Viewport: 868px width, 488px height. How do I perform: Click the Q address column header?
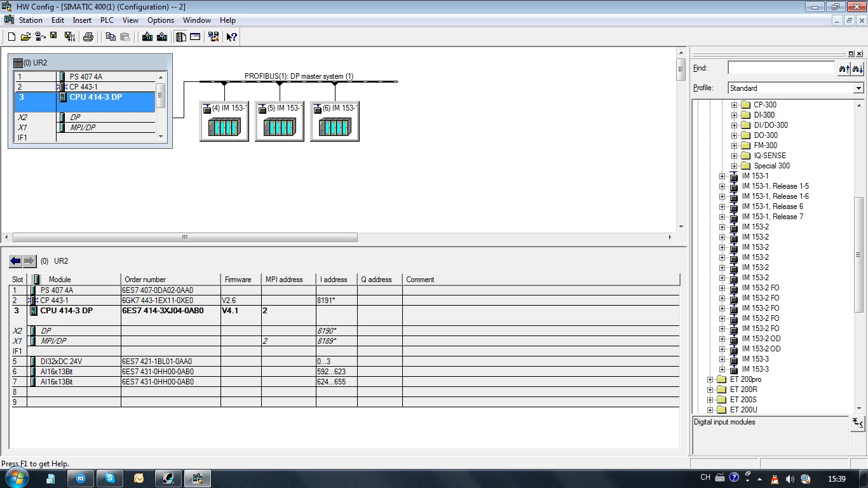point(379,280)
